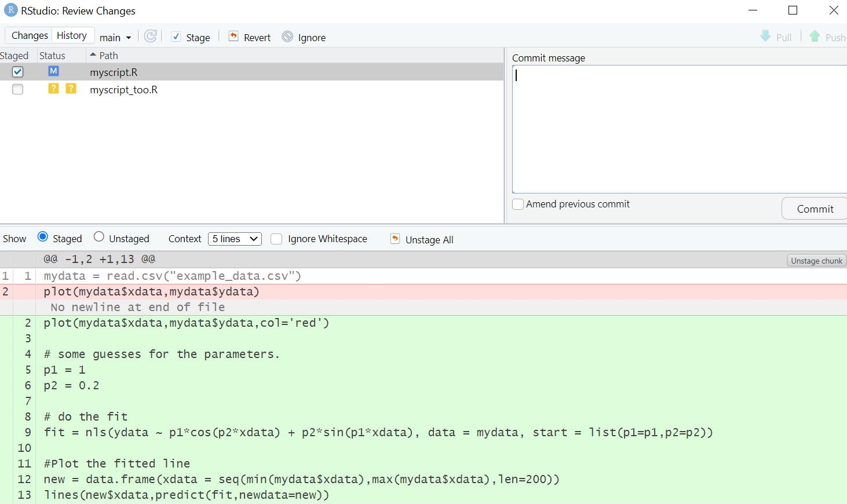Click the Unstage All icon
The width and height of the screenshot is (847, 504).
point(395,239)
